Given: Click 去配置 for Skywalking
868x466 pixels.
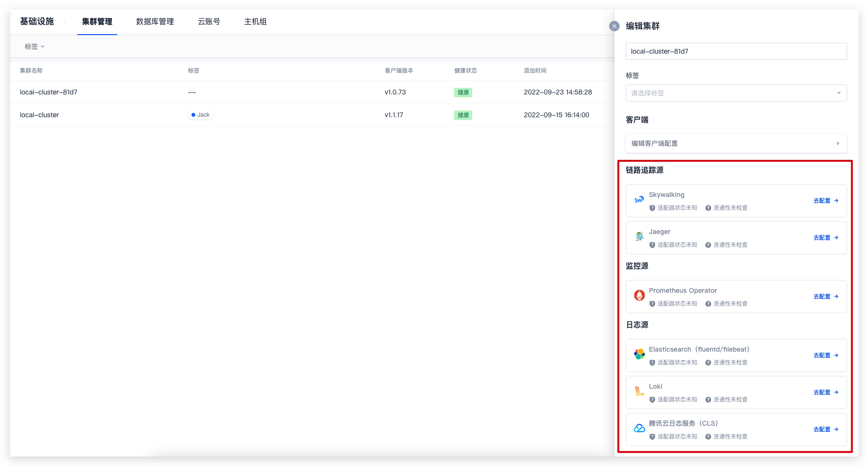Looking at the screenshot, I should 826,201.
